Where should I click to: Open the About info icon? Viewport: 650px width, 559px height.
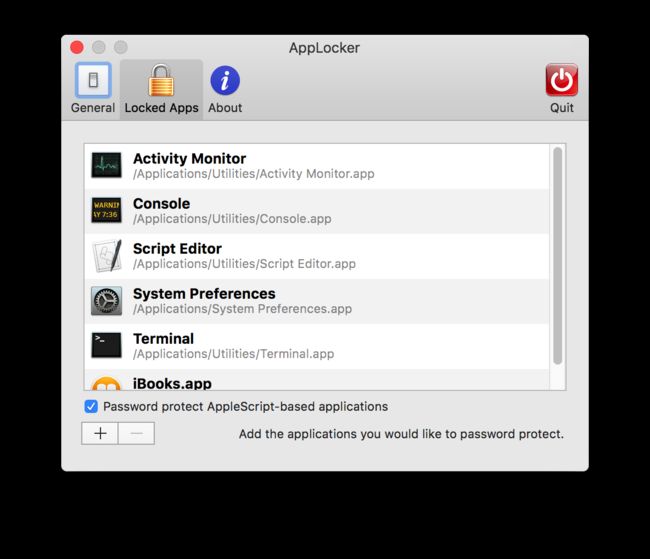click(225, 80)
